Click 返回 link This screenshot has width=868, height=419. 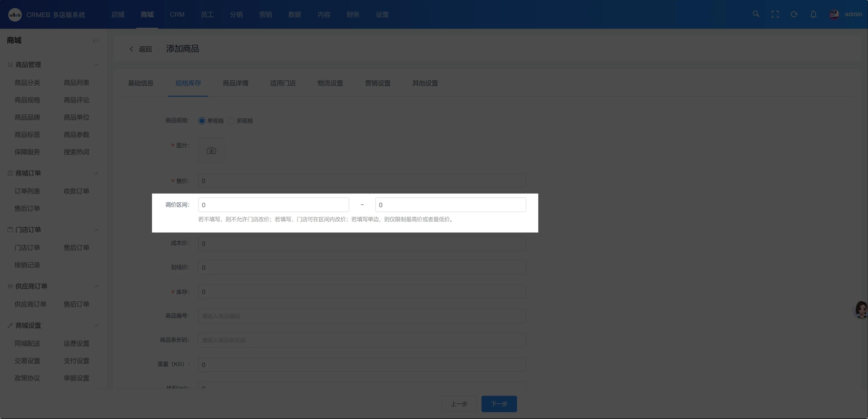tap(145, 49)
